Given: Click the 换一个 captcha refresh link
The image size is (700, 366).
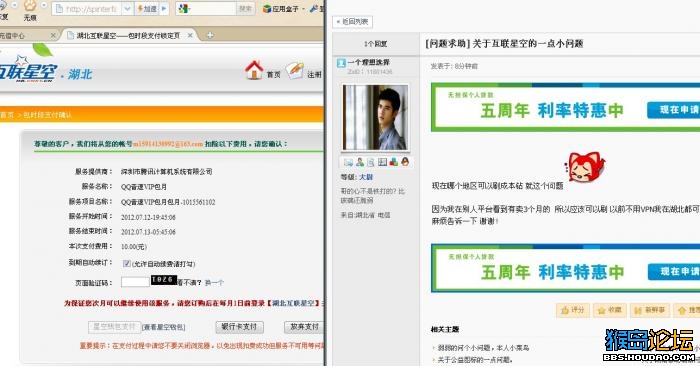Looking at the screenshot, I should coord(214,283).
